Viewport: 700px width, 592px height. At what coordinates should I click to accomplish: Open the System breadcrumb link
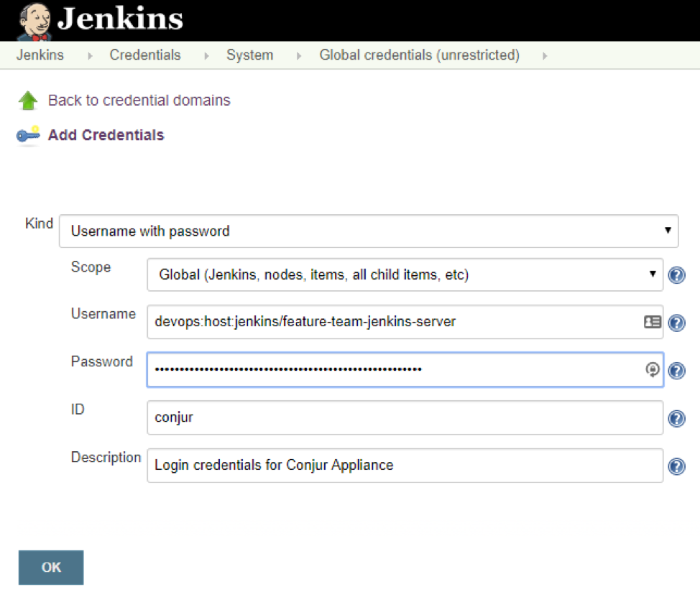[249, 55]
